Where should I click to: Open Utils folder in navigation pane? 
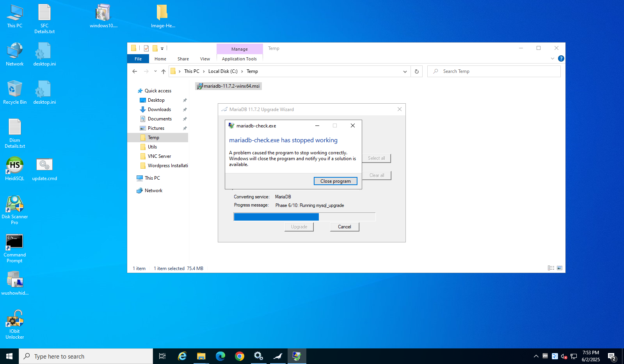click(x=152, y=147)
